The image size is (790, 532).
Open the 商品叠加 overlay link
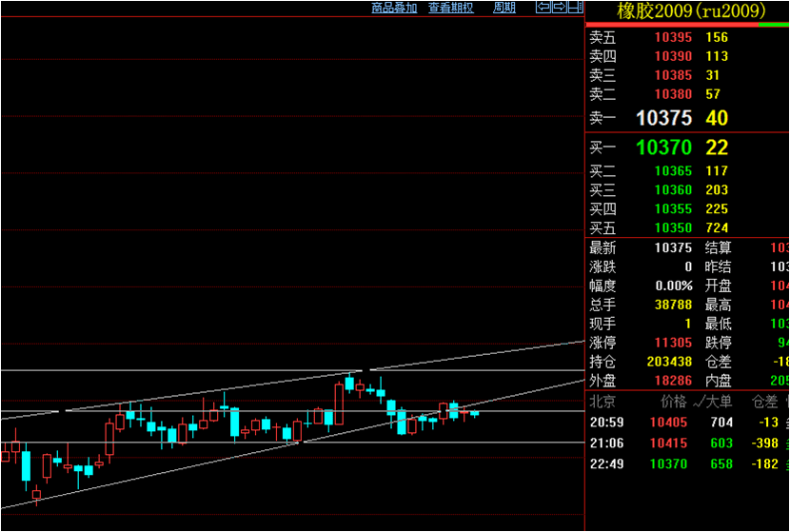point(394,8)
